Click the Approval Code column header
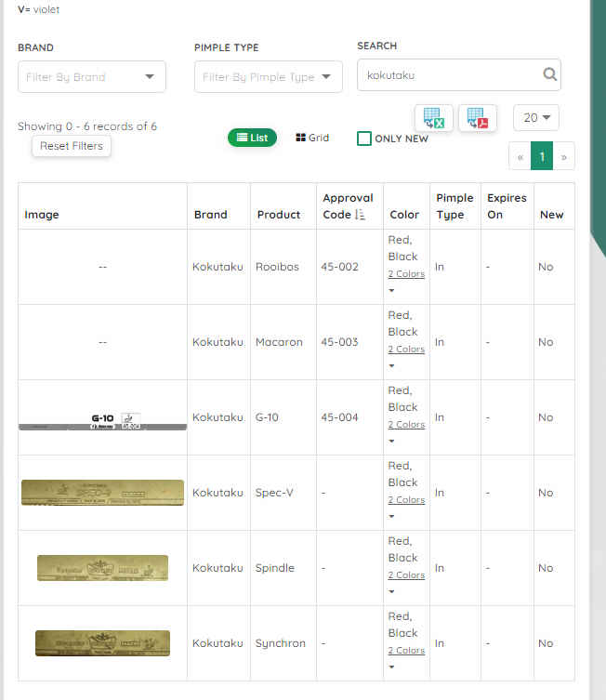 click(x=348, y=206)
